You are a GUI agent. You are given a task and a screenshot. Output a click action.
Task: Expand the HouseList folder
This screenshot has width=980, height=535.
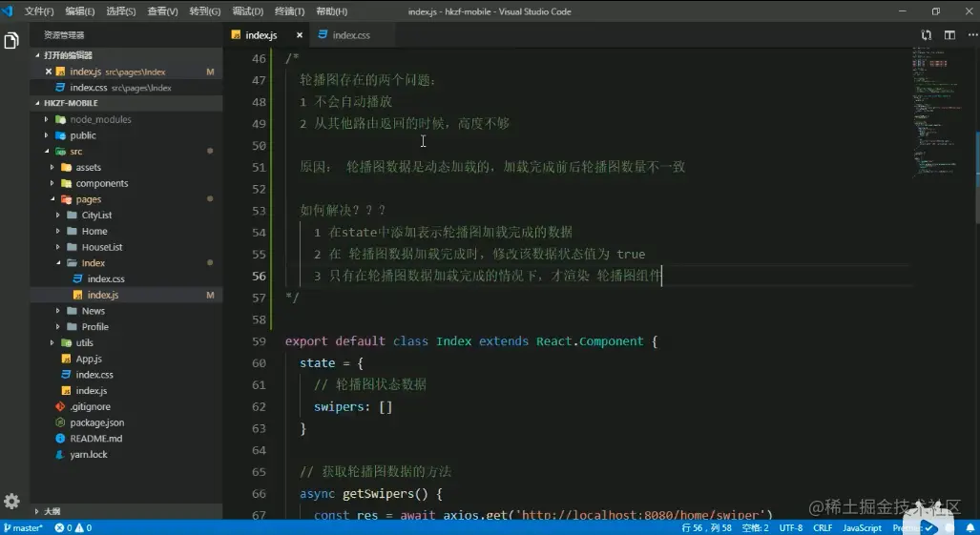(x=58, y=247)
